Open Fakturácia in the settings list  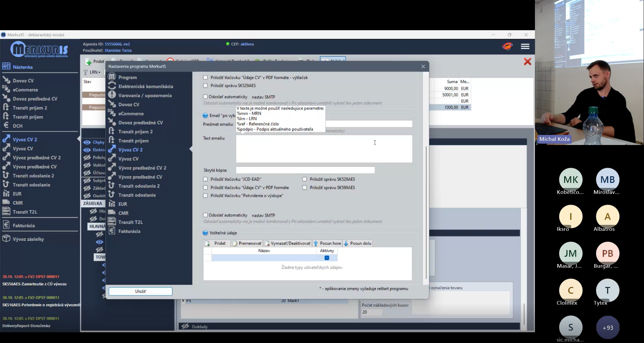(129, 231)
